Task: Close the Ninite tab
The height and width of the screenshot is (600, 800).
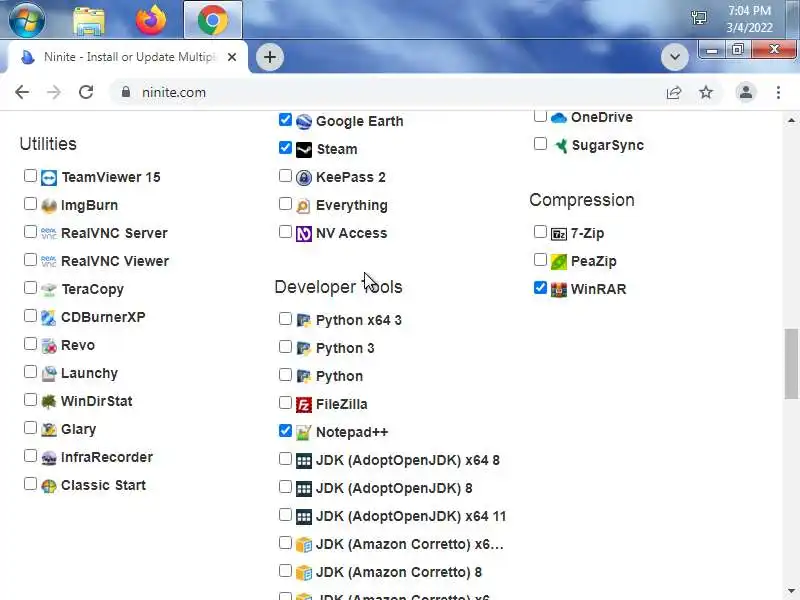Action: click(232, 57)
